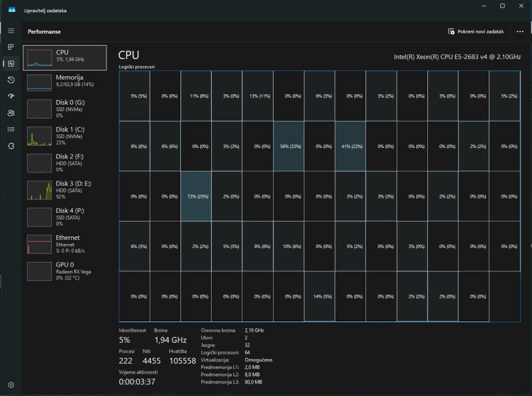Switch to the Details list icon
Image resolution: width=532 pixels, height=396 pixels.
(x=11, y=129)
